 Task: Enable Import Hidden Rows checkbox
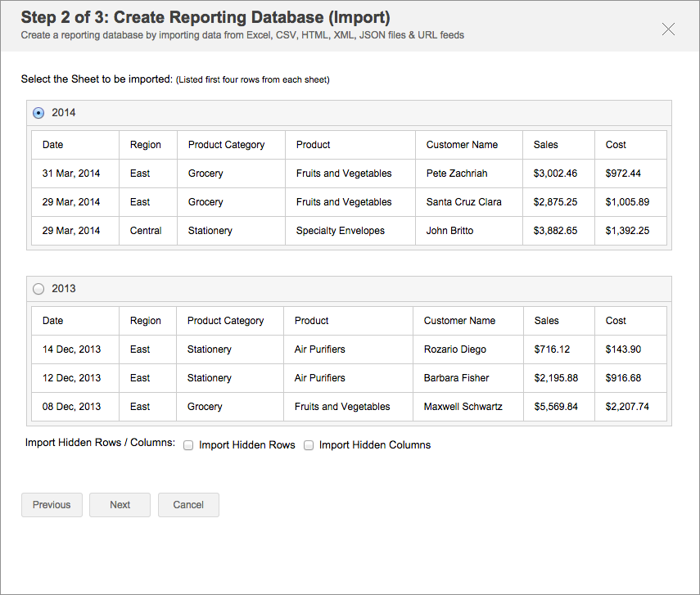pyautogui.click(x=188, y=446)
